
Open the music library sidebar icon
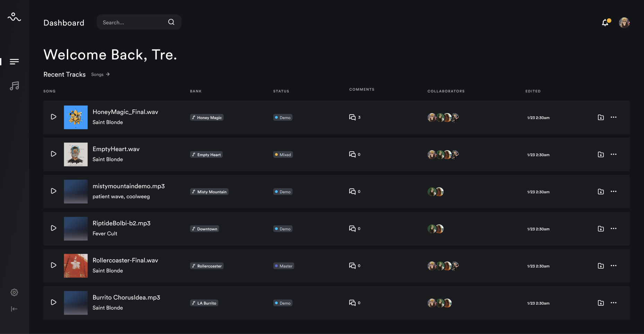click(x=14, y=86)
